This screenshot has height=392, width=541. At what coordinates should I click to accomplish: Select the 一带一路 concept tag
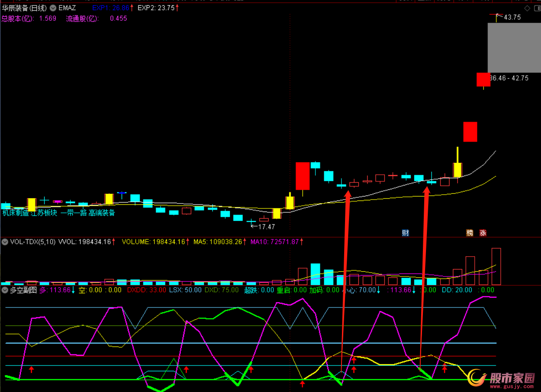point(73,213)
